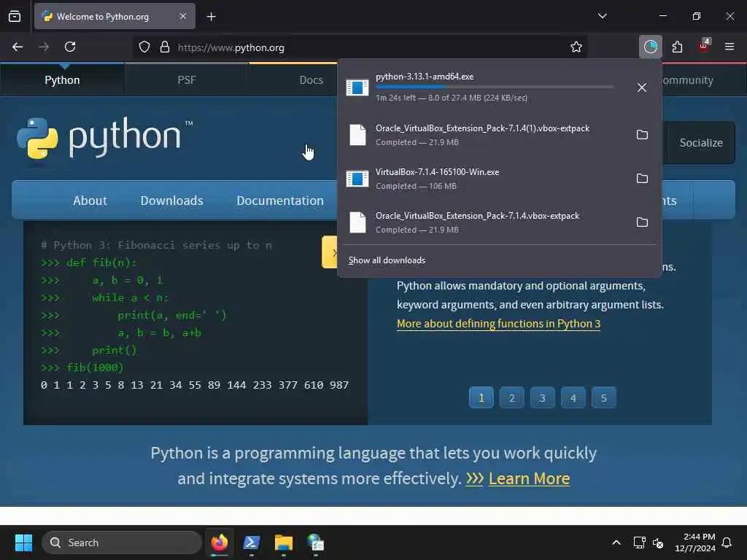The width and height of the screenshot is (747, 560).
Task: Click the python-3.13.1-amd64.exe file icon
Action: [357, 87]
